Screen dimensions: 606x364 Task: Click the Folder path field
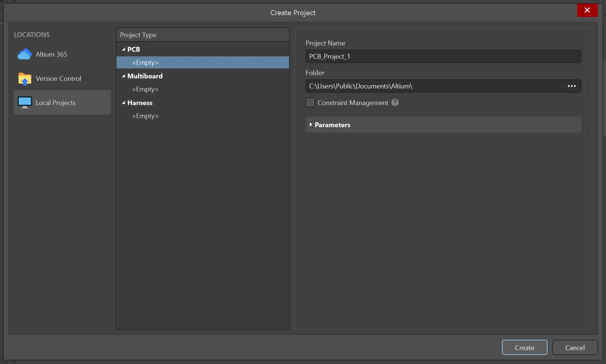click(x=436, y=86)
